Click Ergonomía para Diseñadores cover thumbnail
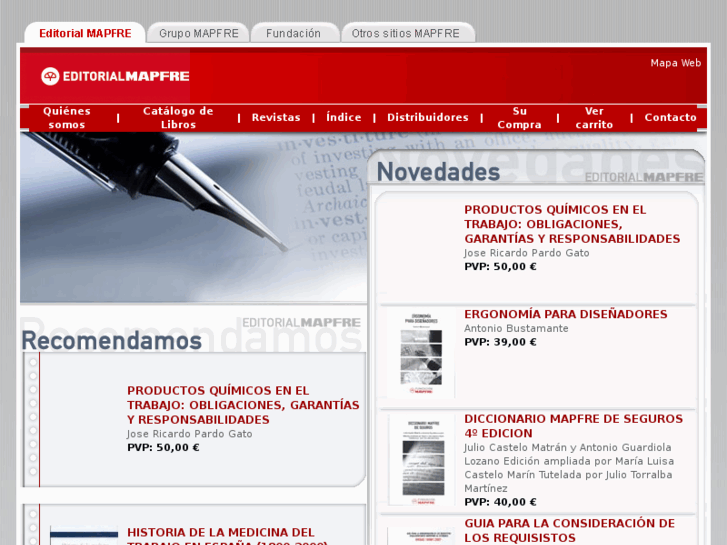This screenshot has width=727, height=545. [421, 353]
